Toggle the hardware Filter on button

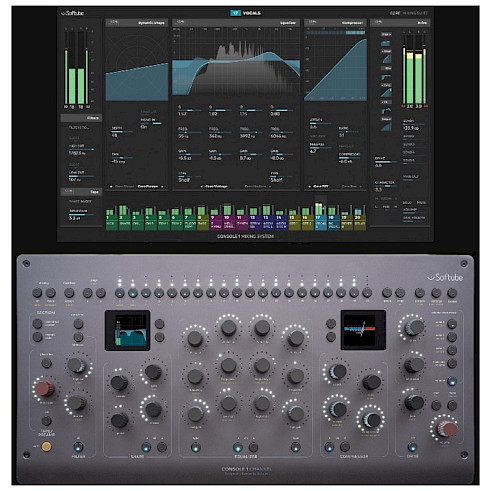pyautogui.click(x=78, y=447)
